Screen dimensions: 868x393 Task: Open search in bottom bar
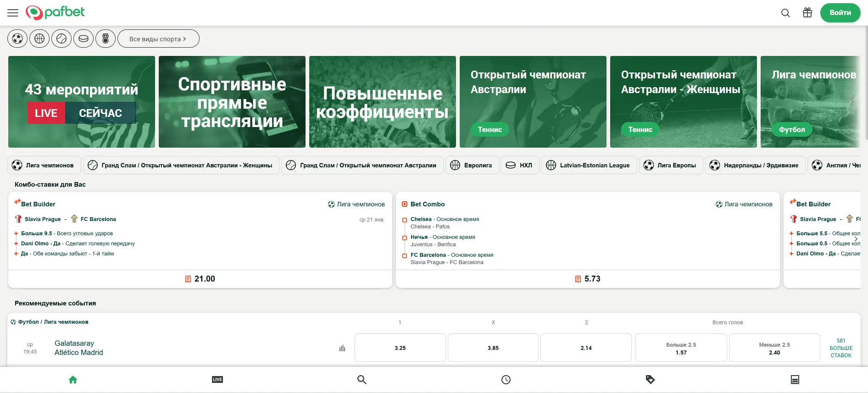(362, 380)
